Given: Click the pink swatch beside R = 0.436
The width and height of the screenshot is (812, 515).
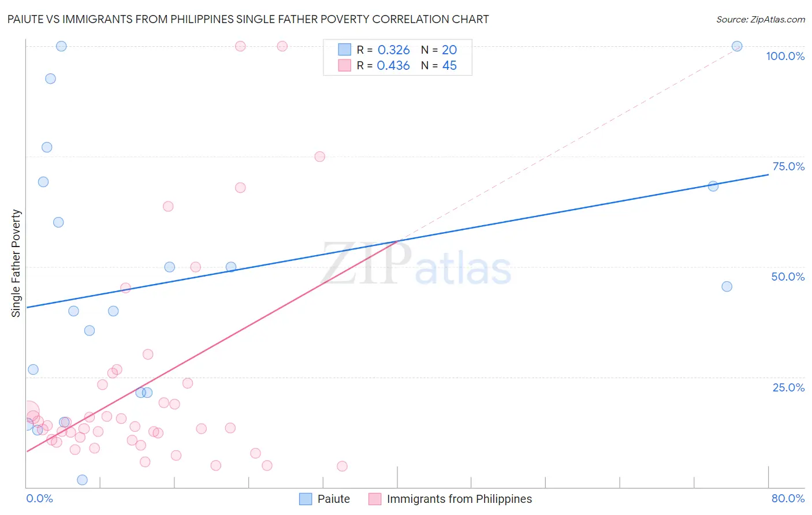Looking at the screenshot, I should [x=345, y=65].
